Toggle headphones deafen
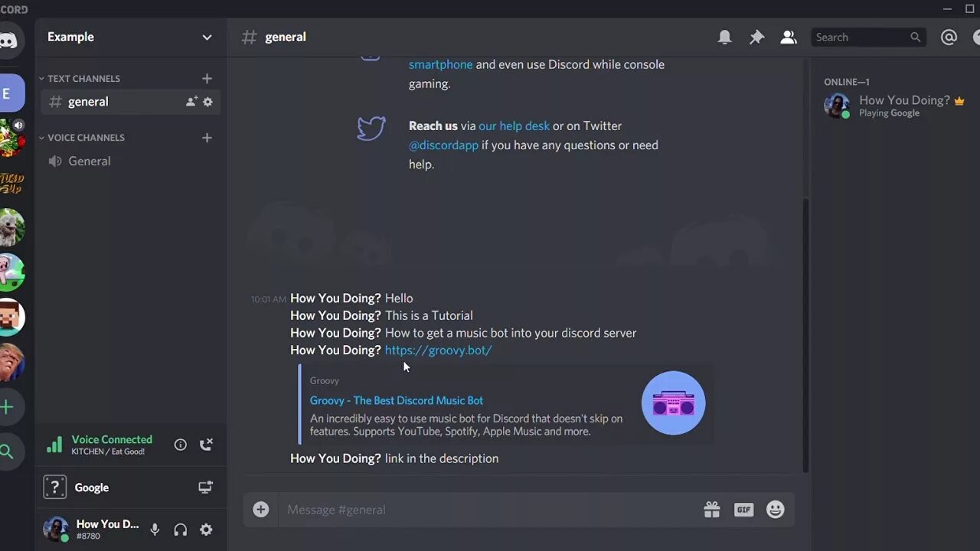The height and width of the screenshot is (551, 980). pos(181,530)
